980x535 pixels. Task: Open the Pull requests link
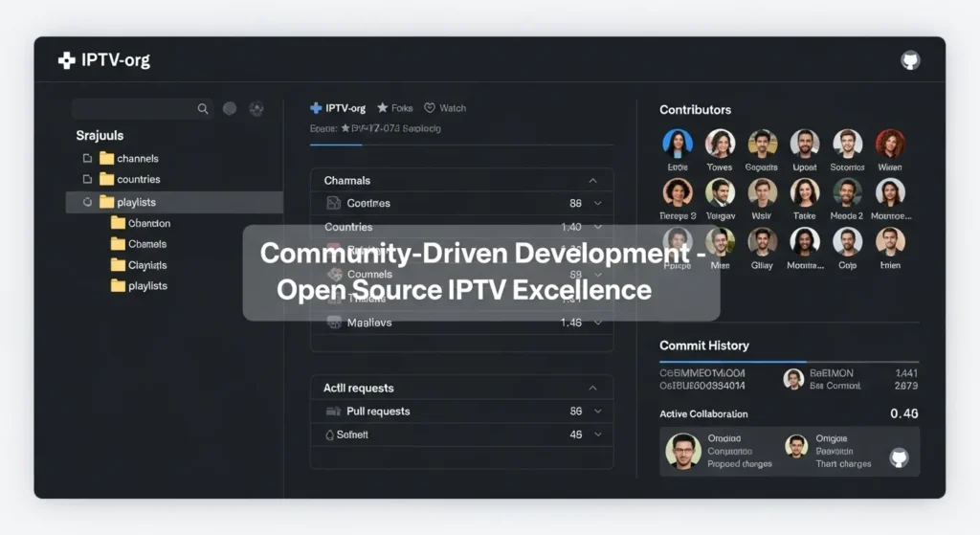point(378,412)
